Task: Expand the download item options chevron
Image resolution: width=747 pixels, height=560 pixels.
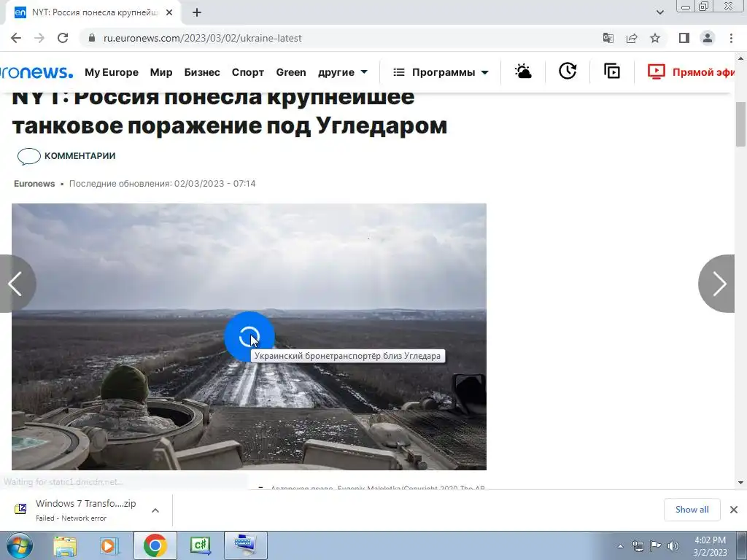Action: coord(155,510)
